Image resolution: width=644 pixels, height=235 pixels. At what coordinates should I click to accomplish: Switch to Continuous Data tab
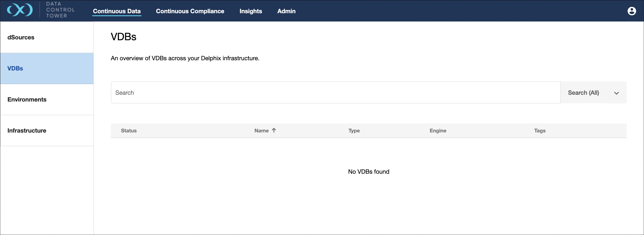pos(117,11)
